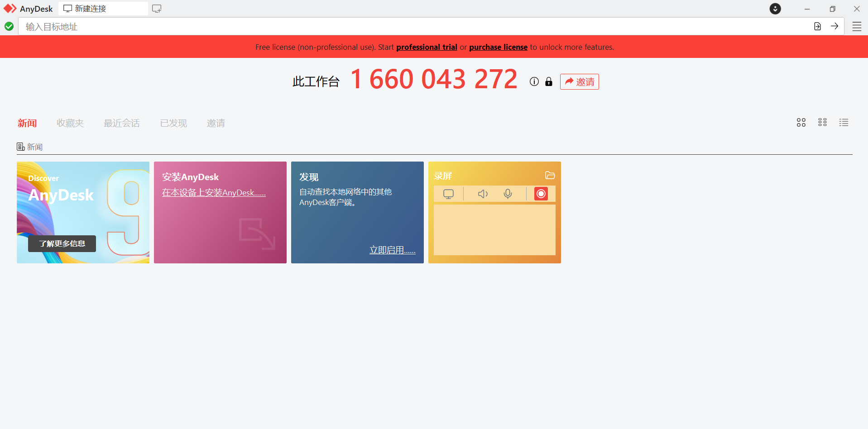The image size is (868, 429).
Task: Open new session tab icon
Action: (x=157, y=9)
